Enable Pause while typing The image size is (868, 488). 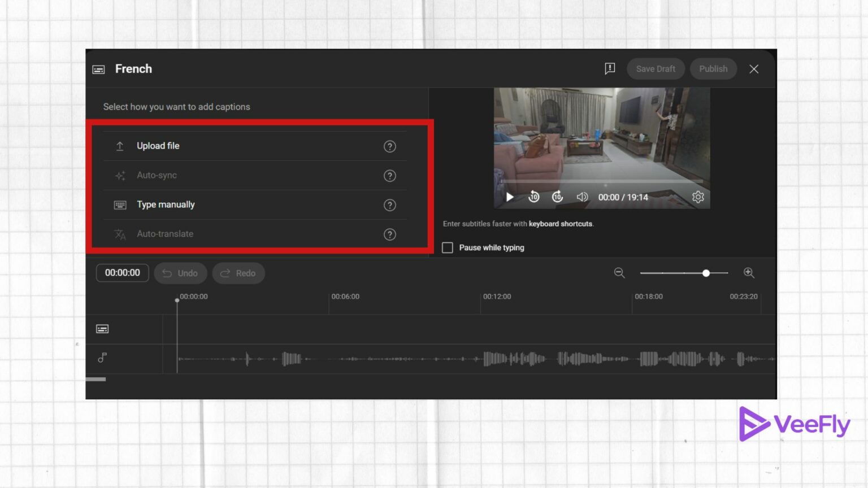[447, 247]
